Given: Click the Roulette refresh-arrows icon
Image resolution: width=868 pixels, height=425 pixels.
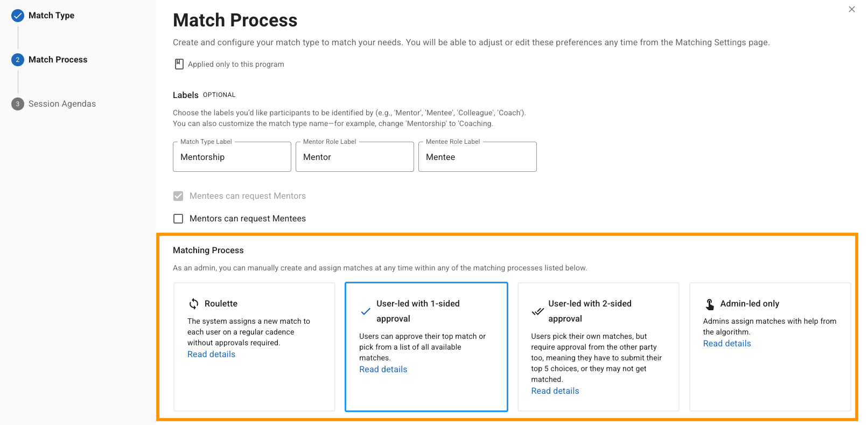Looking at the screenshot, I should 194,304.
